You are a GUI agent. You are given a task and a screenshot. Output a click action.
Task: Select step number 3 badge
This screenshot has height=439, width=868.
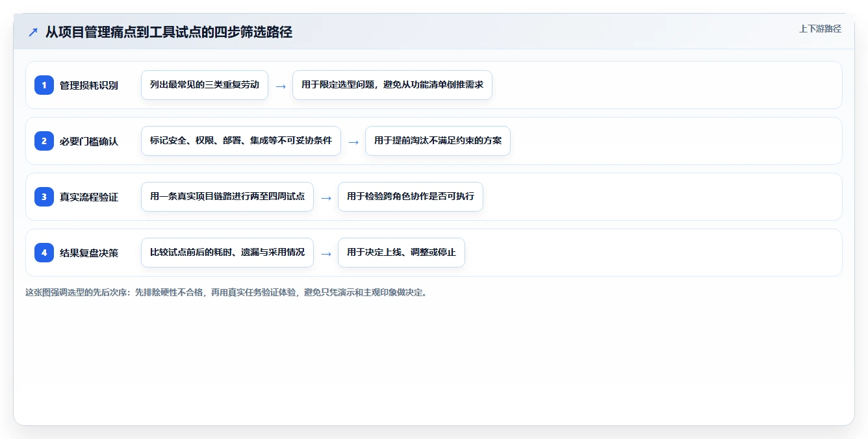[x=44, y=197]
